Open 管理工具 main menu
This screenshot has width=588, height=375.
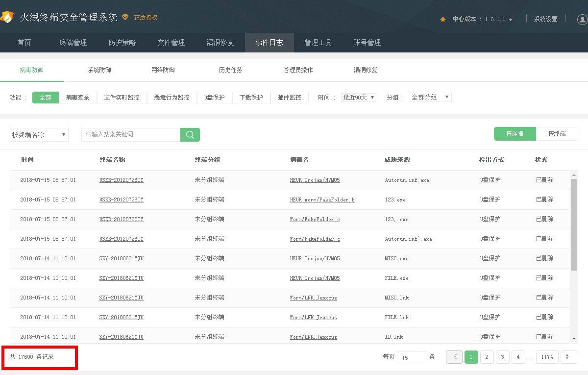(x=318, y=43)
